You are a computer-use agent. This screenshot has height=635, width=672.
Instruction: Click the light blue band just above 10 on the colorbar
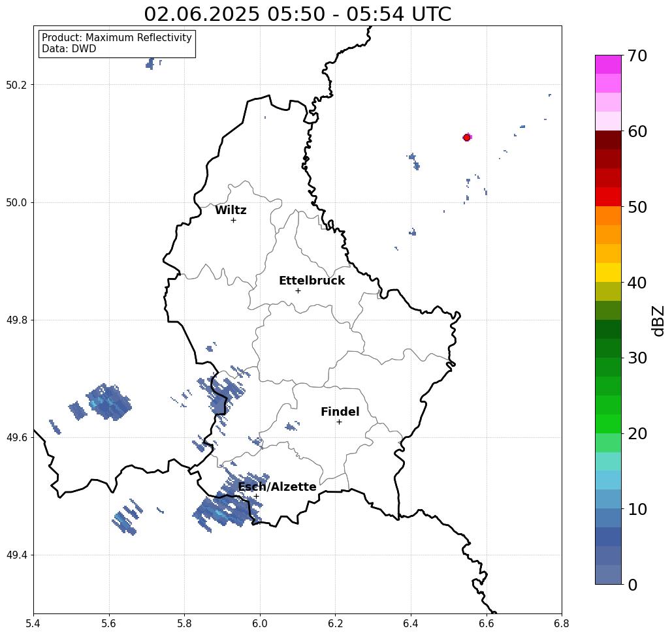click(608, 499)
